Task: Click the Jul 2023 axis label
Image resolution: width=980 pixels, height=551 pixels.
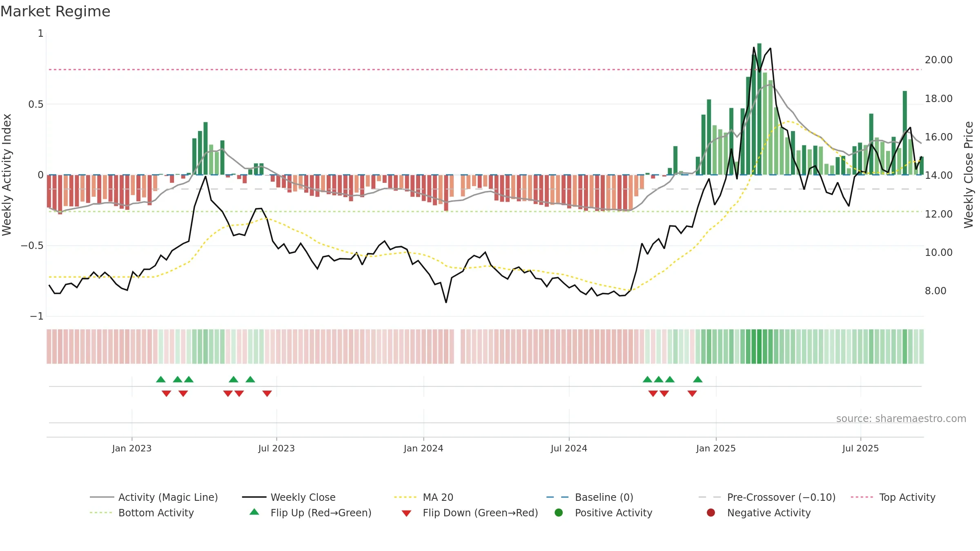Action: (x=276, y=448)
